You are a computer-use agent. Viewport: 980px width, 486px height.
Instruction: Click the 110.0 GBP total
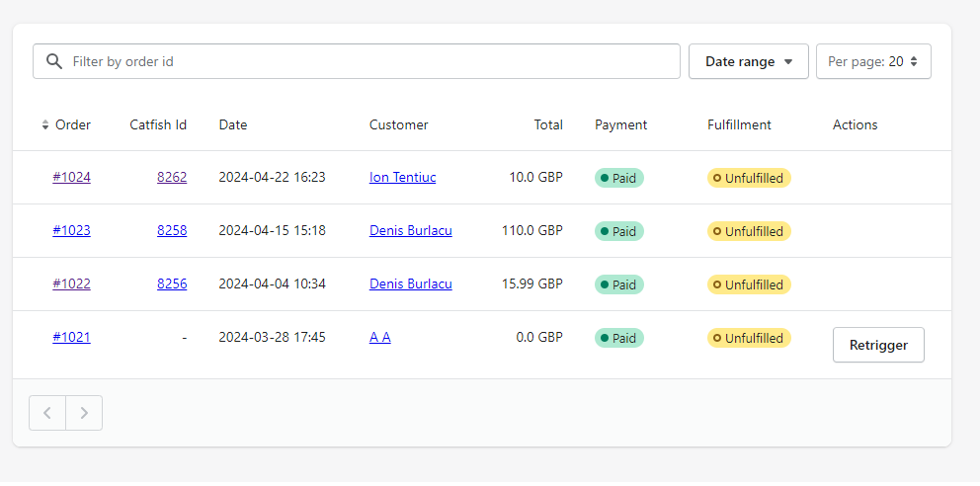(531, 230)
